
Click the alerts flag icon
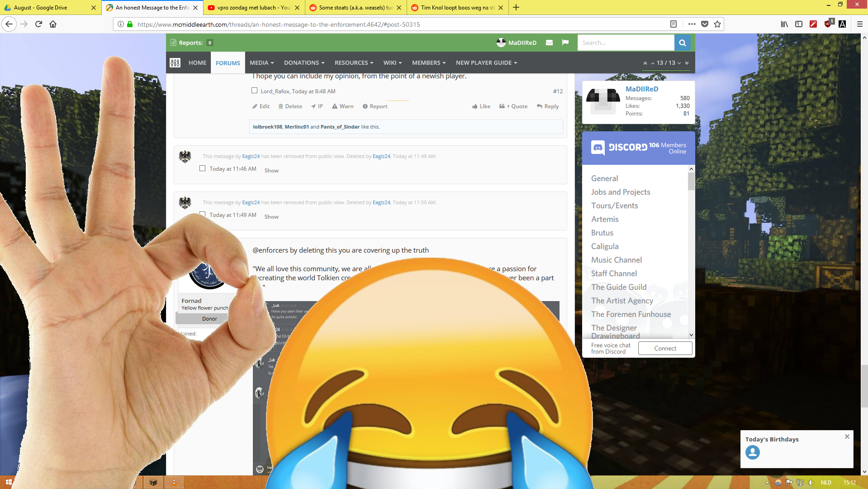pos(565,43)
